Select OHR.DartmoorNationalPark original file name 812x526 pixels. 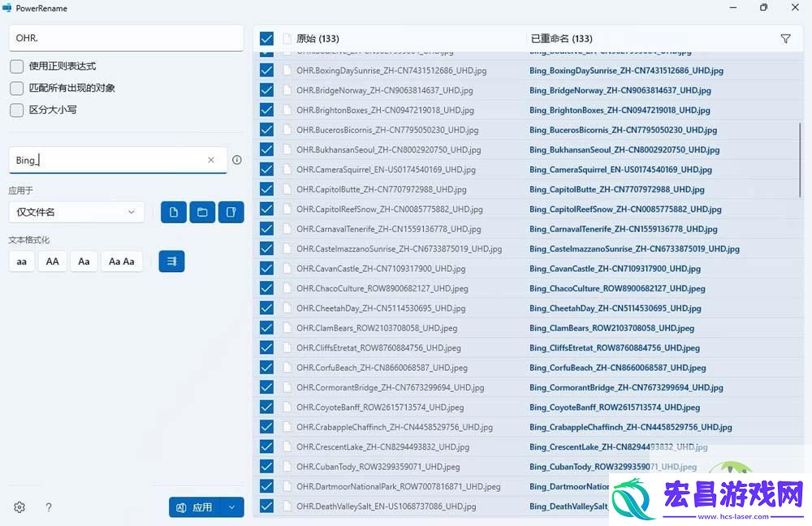coord(398,487)
